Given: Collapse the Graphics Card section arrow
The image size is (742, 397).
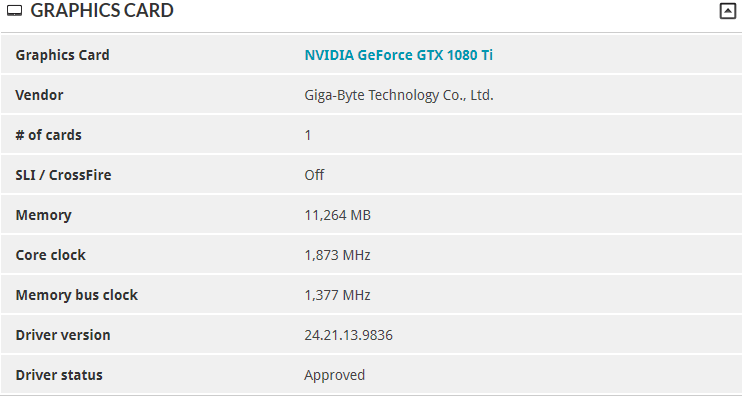Looking at the screenshot, I should tap(727, 11).
